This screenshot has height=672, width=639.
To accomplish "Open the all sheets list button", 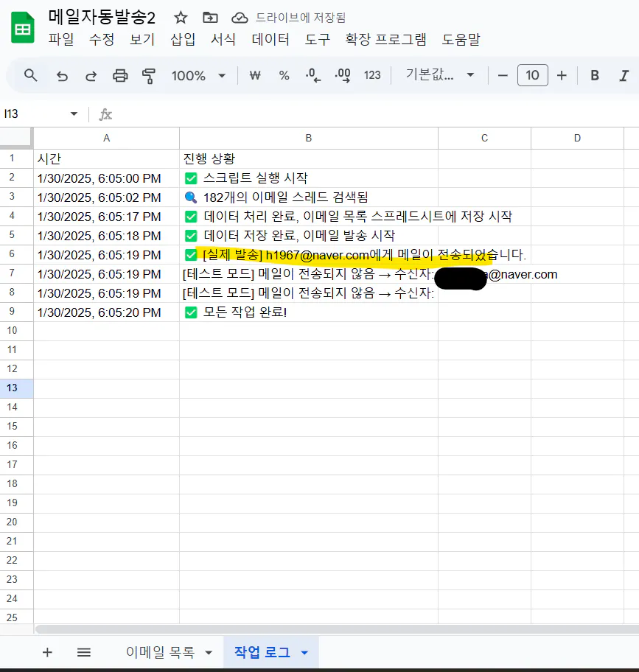I will coord(83,652).
